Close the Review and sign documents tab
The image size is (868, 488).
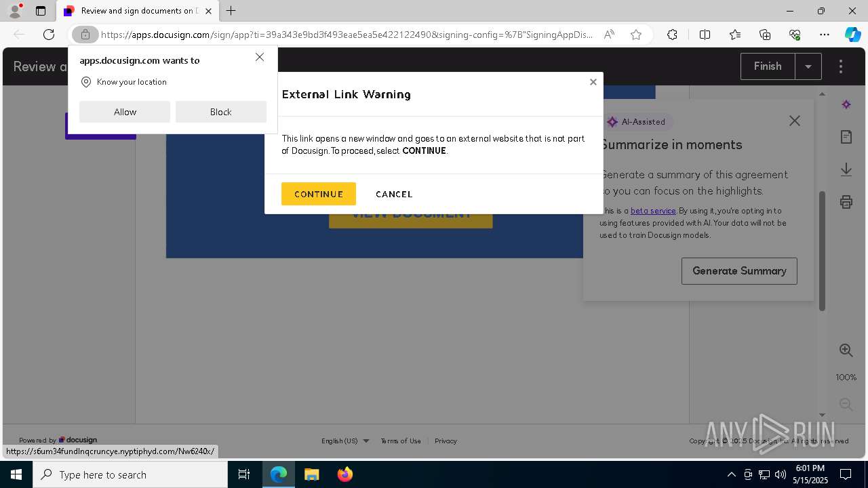point(209,11)
